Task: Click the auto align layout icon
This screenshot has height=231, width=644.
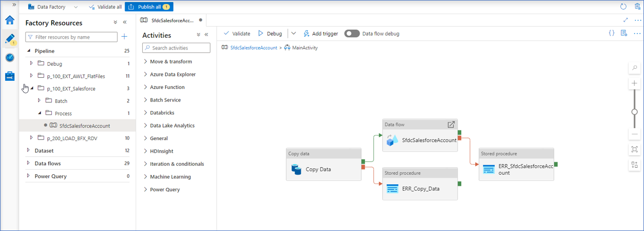Action: click(635, 164)
